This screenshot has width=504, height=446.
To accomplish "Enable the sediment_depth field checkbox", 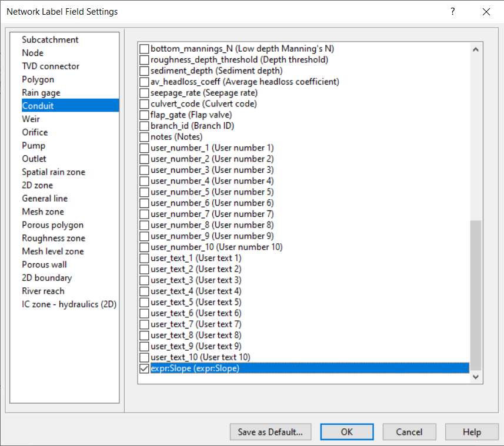I will (143, 71).
